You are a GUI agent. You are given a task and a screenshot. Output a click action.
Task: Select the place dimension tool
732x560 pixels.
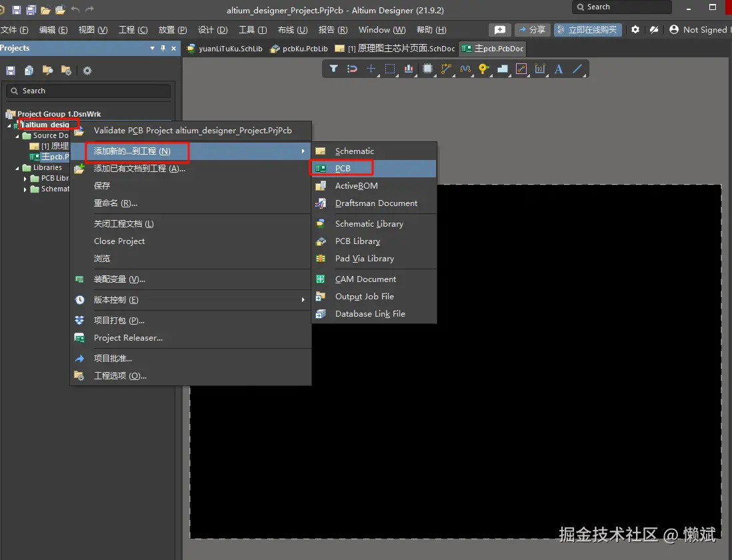pos(539,69)
